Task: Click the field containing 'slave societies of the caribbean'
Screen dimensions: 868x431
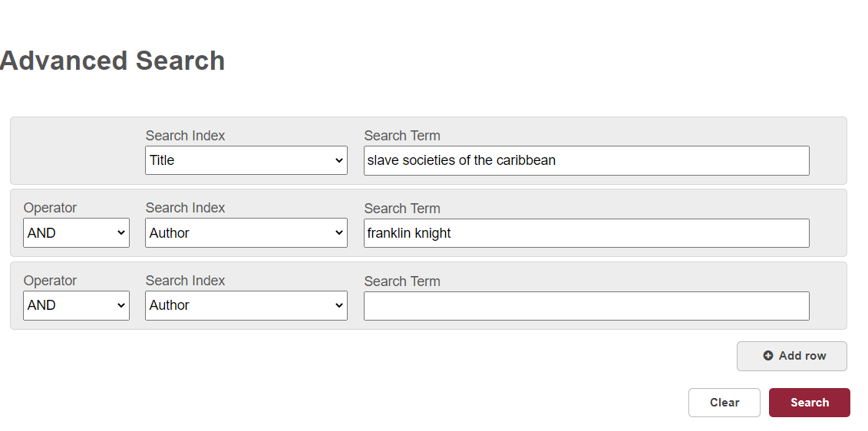Action: 586,160
